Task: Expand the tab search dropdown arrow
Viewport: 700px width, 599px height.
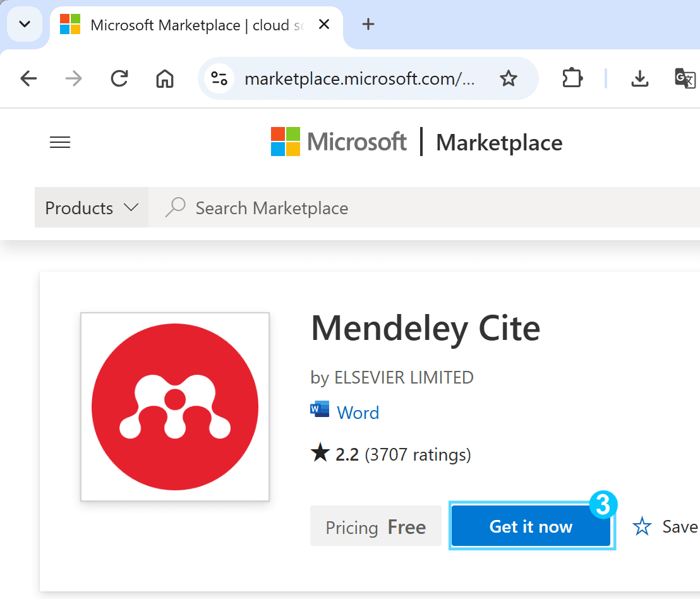Action: click(x=25, y=24)
